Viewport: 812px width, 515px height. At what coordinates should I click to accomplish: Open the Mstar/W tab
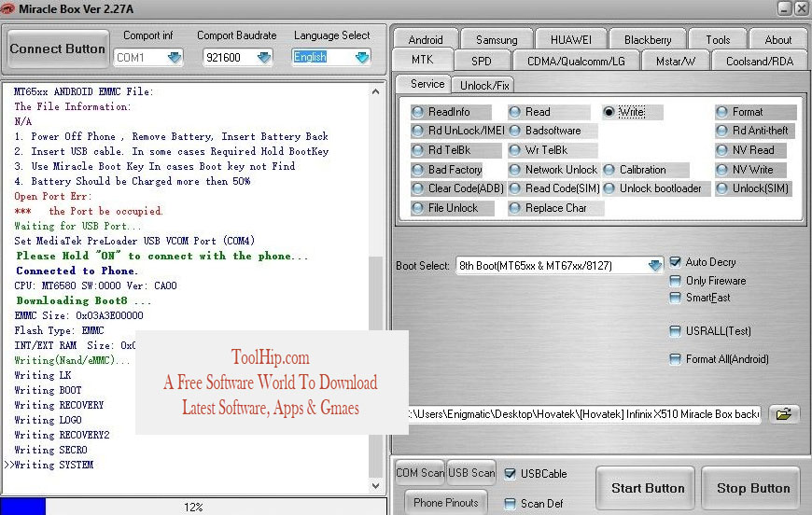(676, 61)
